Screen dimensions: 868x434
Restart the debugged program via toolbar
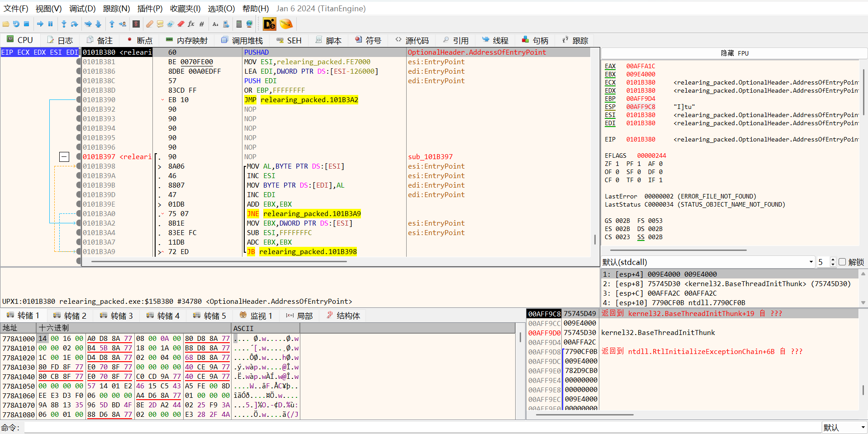(16, 24)
